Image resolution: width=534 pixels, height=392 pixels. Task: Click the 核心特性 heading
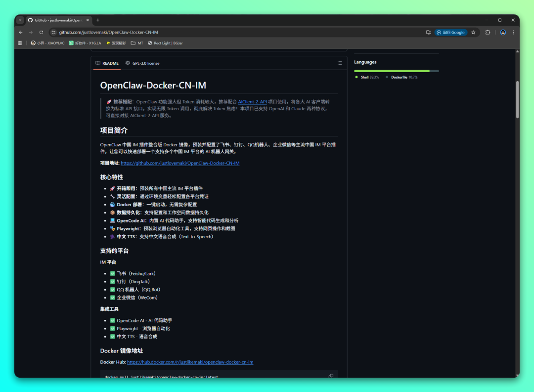(x=111, y=177)
